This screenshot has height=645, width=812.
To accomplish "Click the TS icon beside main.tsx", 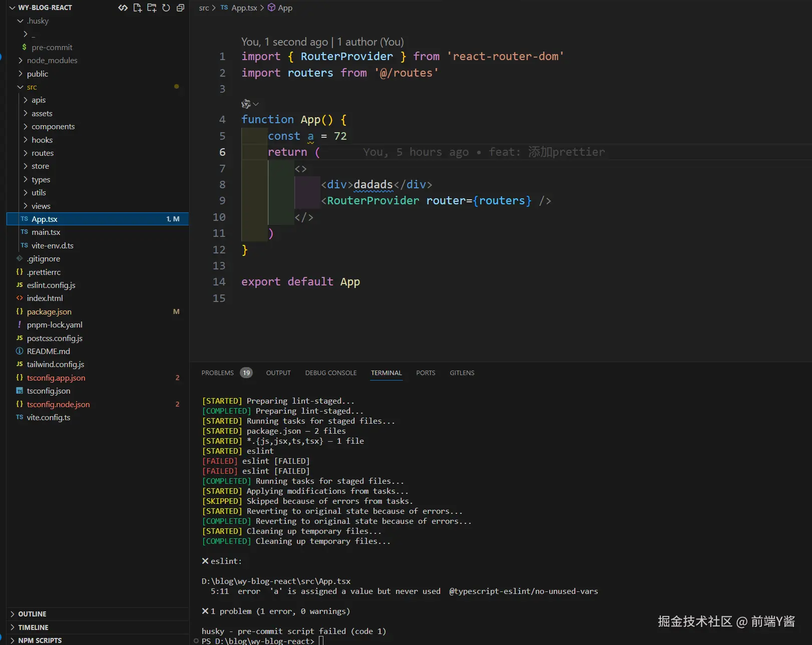I will coord(24,232).
